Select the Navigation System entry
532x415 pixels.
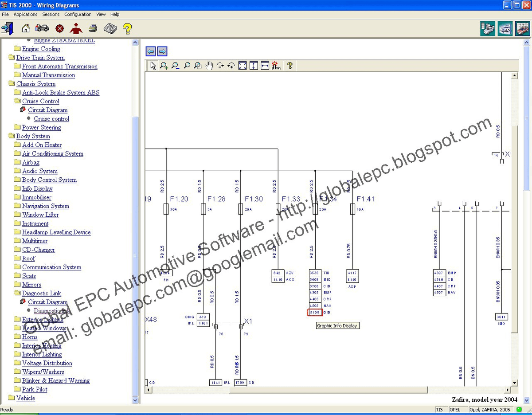(x=46, y=206)
